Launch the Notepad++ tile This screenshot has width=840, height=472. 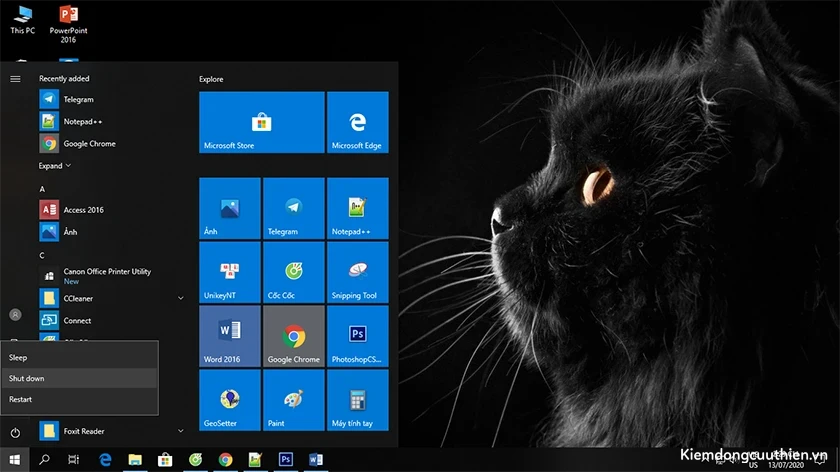click(357, 208)
